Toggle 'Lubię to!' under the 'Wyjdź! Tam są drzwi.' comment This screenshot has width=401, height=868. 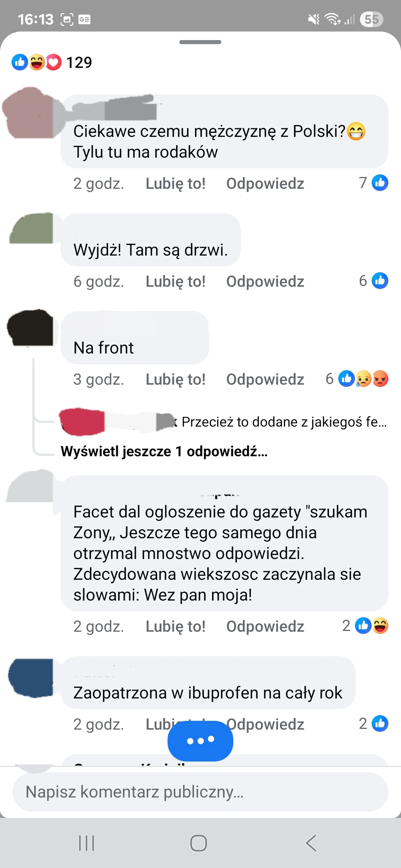(175, 282)
